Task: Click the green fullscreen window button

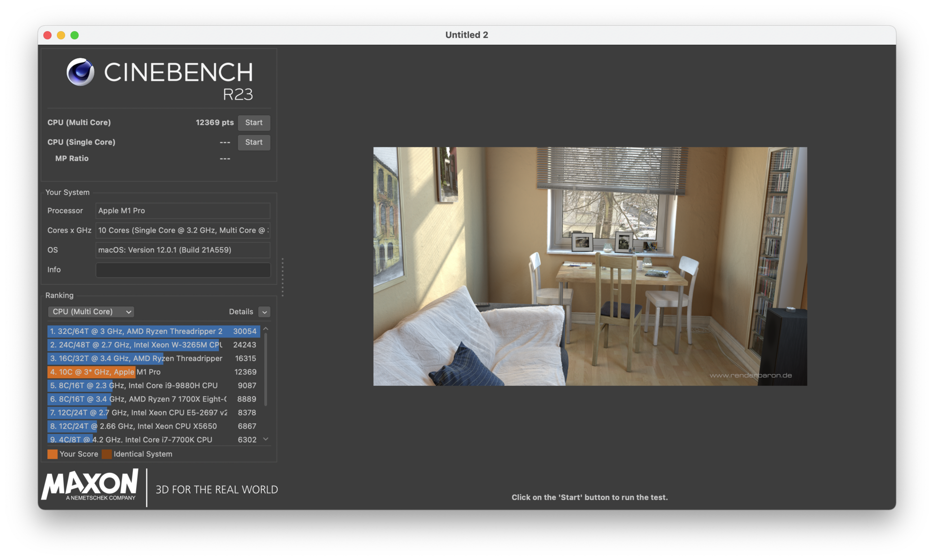Action: (74, 35)
